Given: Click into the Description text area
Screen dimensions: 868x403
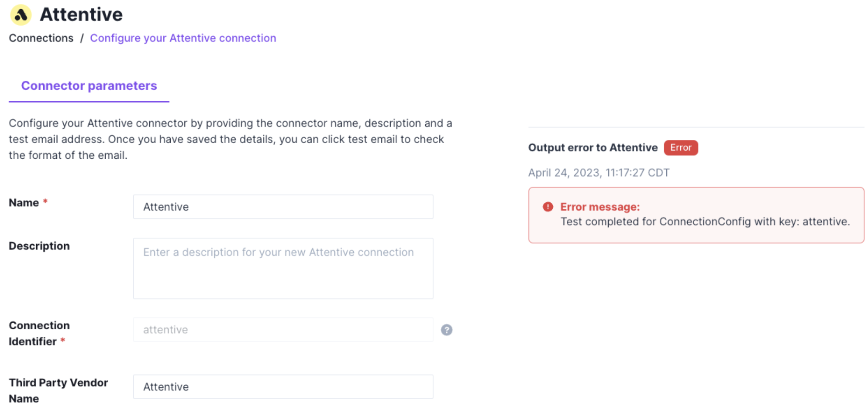Looking at the screenshot, I should [283, 268].
